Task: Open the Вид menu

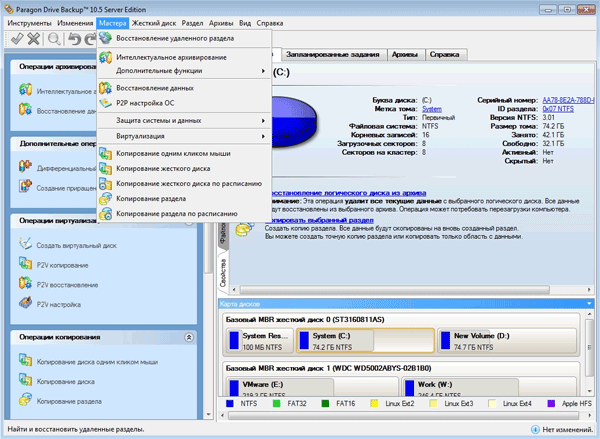Action: tap(245, 23)
